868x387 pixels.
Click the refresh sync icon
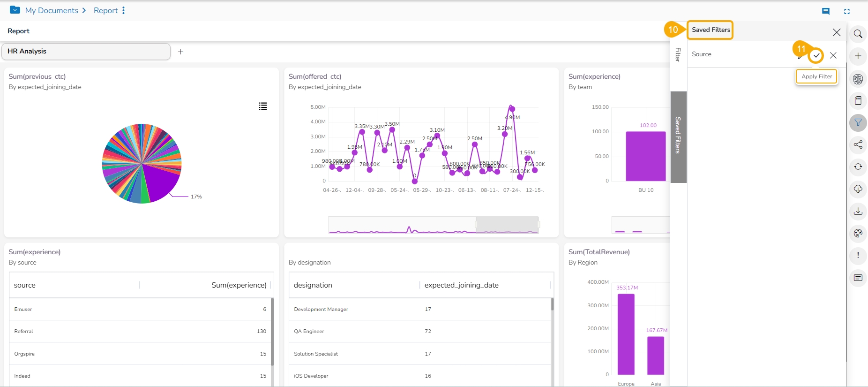(x=858, y=167)
